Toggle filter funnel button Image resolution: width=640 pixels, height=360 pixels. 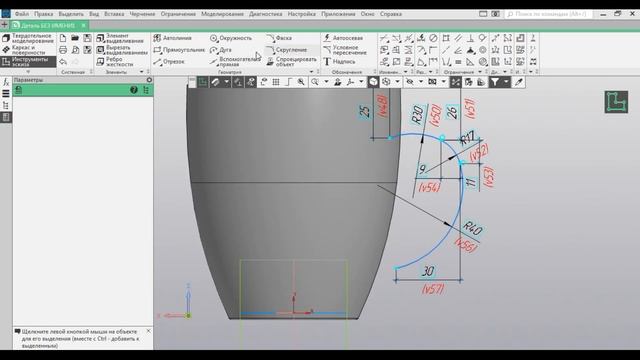[495, 82]
